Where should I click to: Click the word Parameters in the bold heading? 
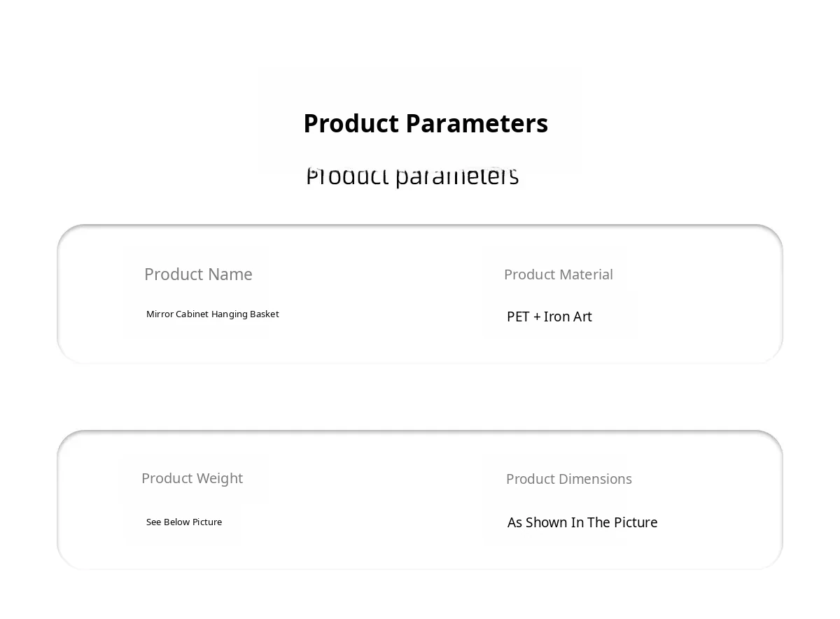[477, 123]
